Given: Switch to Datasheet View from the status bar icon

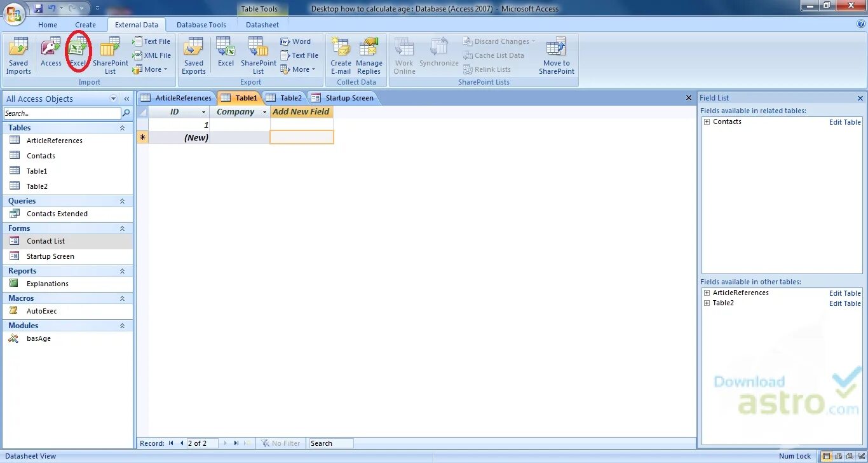Looking at the screenshot, I should tap(826, 456).
